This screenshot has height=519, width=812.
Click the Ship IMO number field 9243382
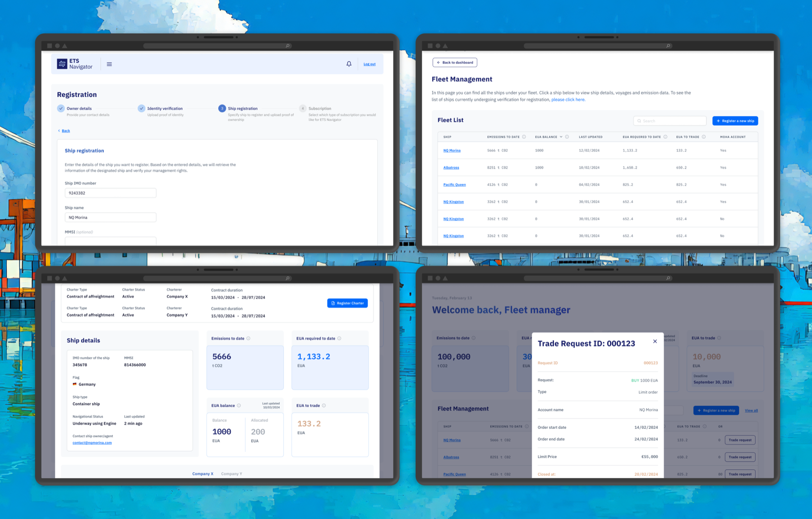click(111, 193)
